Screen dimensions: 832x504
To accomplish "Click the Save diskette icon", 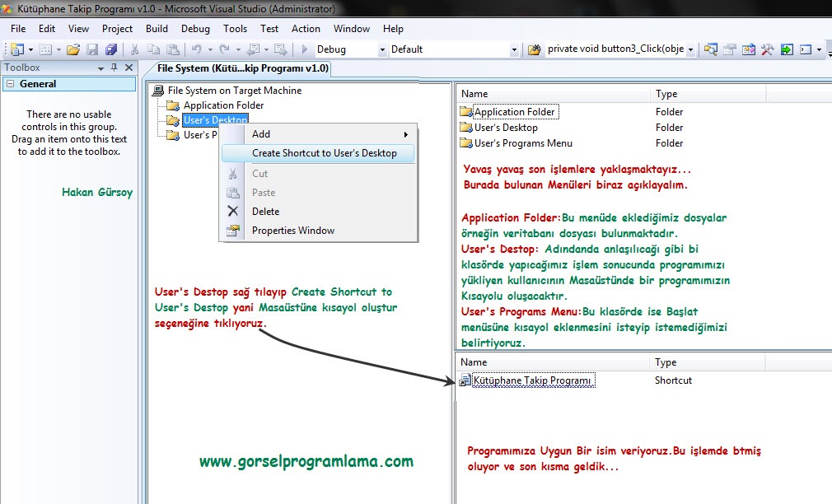I will 92,49.
